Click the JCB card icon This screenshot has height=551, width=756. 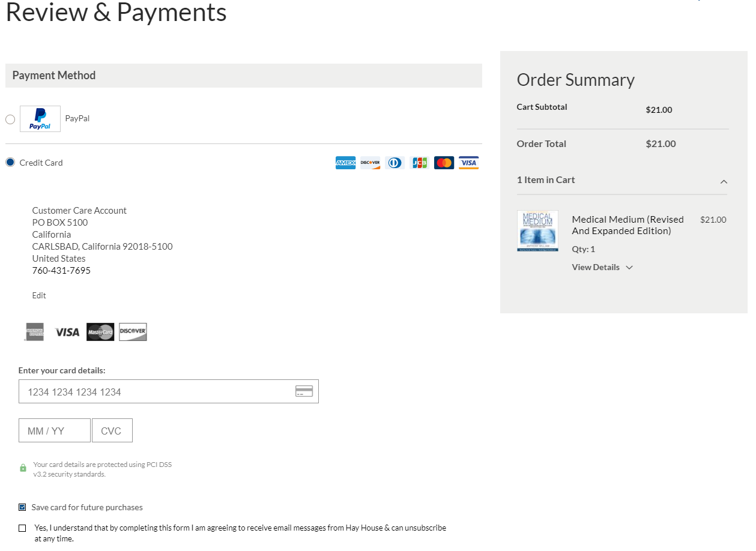[419, 163]
